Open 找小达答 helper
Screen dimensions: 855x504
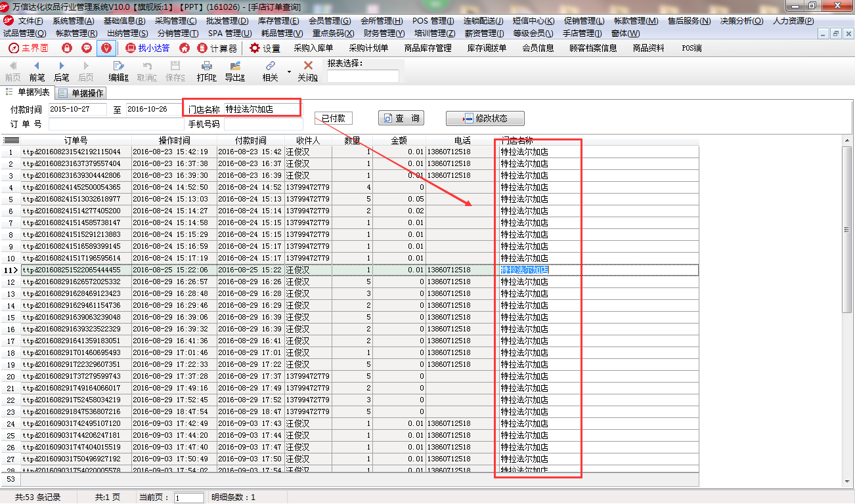[147, 48]
